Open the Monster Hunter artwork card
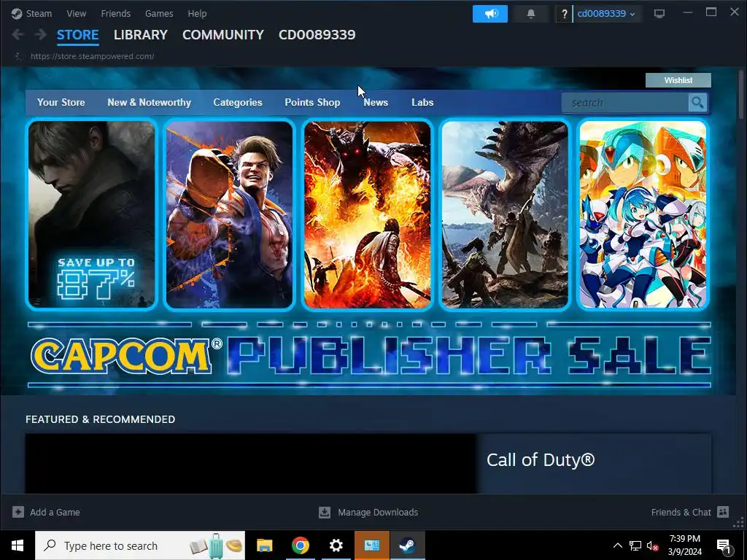747x560 pixels. [505, 214]
